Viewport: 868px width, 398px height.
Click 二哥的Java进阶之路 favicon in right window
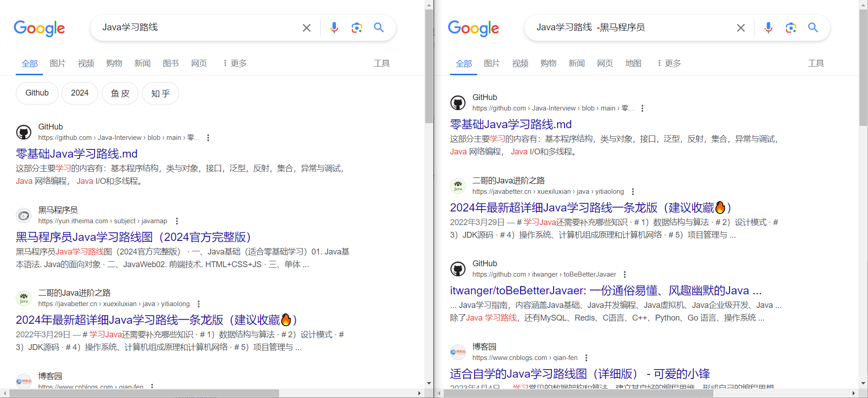pyautogui.click(x=458, y=186)
